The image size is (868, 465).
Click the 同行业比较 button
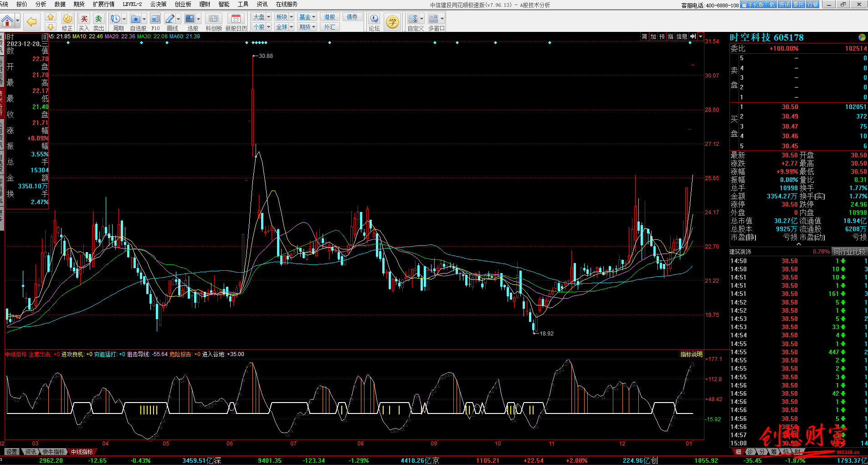tap(849, 252)
